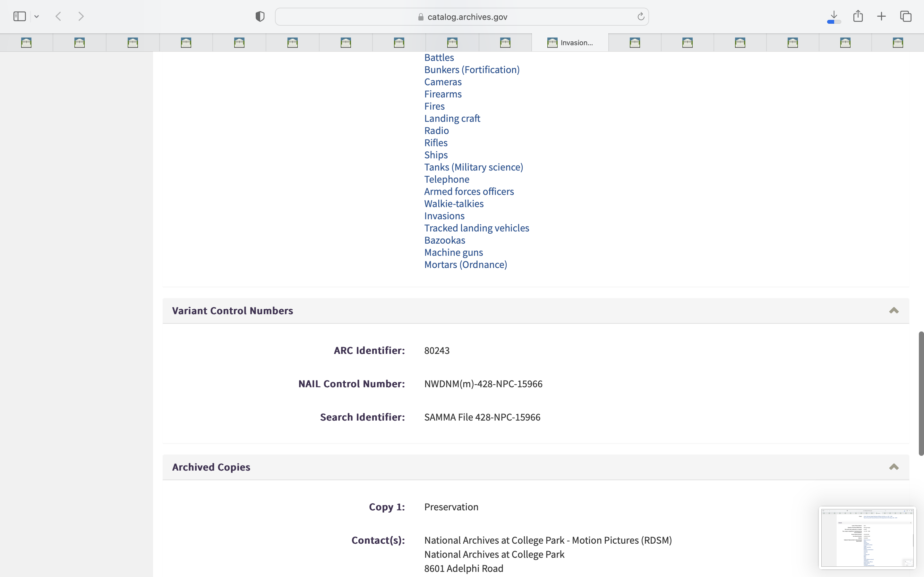Viewport: 924px width, 577px height.
Task: Click the address bar URL field
Action: point(462,17)
